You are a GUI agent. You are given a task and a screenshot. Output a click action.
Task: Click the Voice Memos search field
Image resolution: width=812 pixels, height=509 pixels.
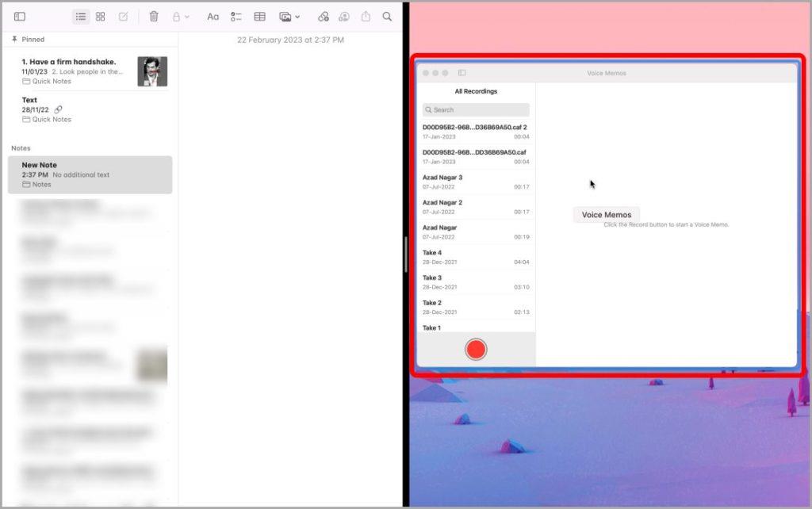pyautogui.click(x=476, y=109)
